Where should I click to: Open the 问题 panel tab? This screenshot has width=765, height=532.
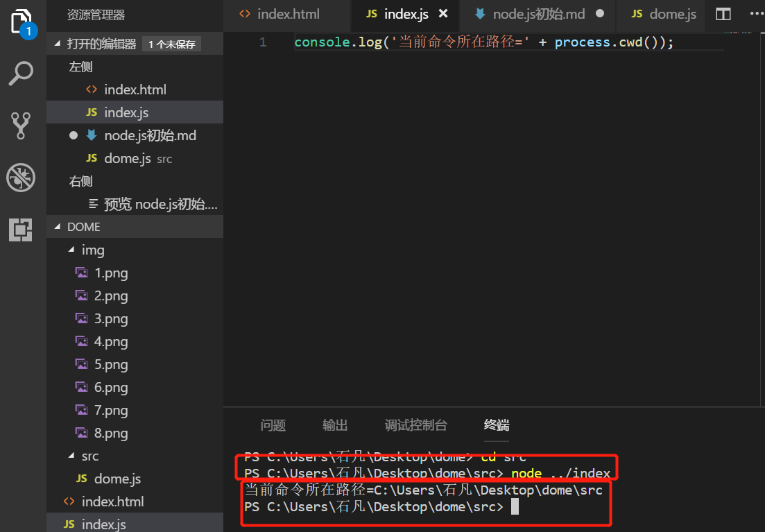point(273,425)
